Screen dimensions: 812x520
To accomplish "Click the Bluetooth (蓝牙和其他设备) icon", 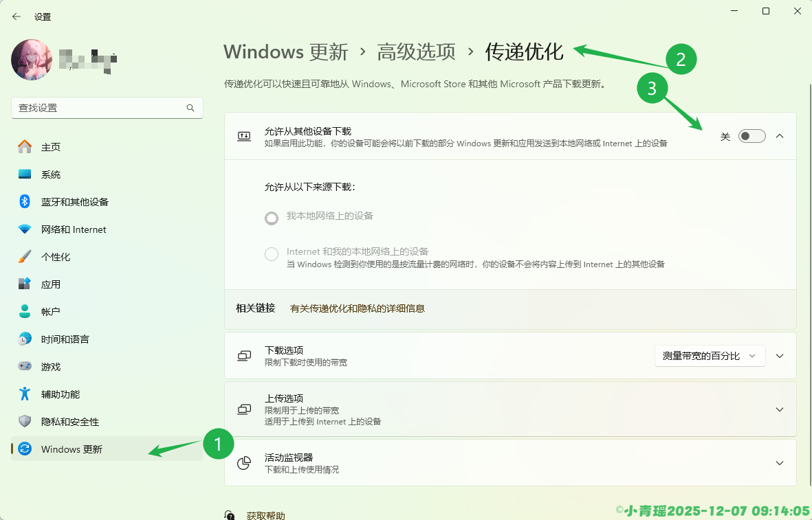I will pyautogui.click(x=25, y=202).
